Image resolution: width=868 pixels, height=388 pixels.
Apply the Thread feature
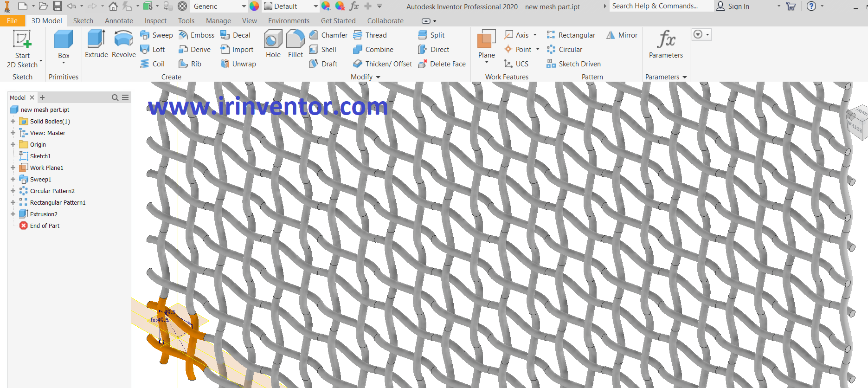click(x=370, y=35)
